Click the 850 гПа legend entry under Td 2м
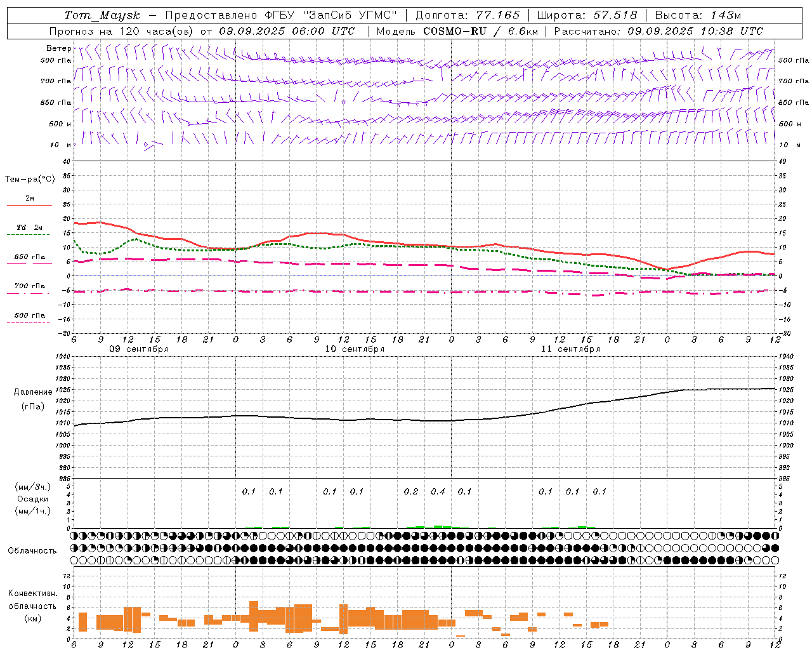This screenshot has width=812, height=650. (x=29, y=257)
